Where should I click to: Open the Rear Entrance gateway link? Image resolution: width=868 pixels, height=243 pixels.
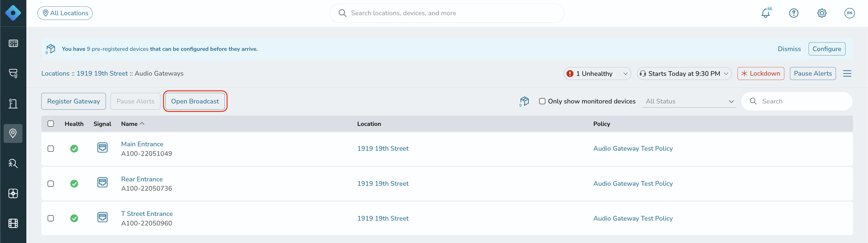142,179
